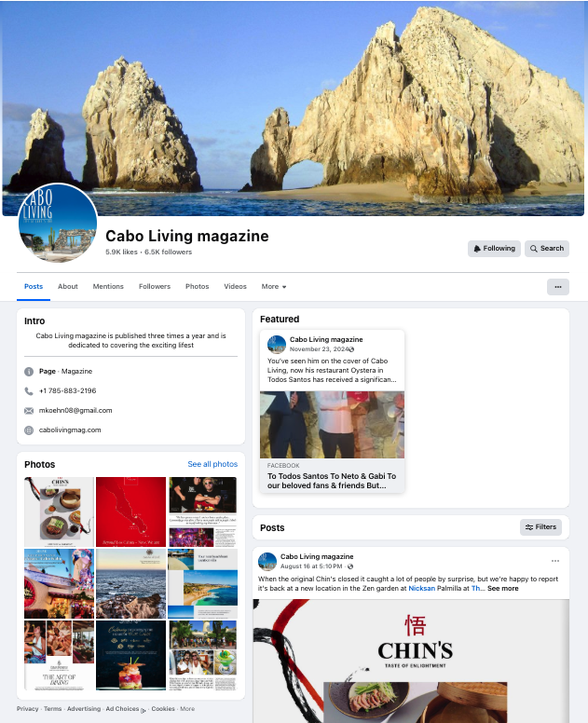
Task: Expand the More tab dropdown
Action: click(x=274, y=287)
